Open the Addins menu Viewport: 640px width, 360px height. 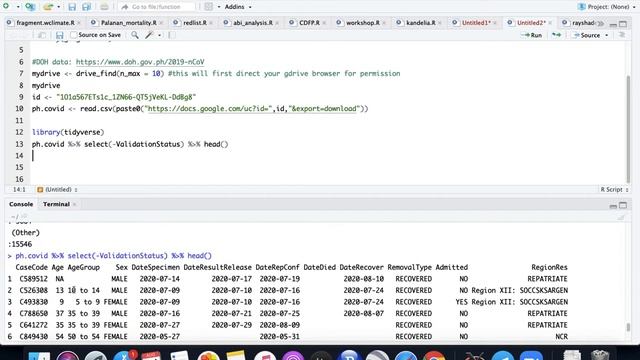238,7
